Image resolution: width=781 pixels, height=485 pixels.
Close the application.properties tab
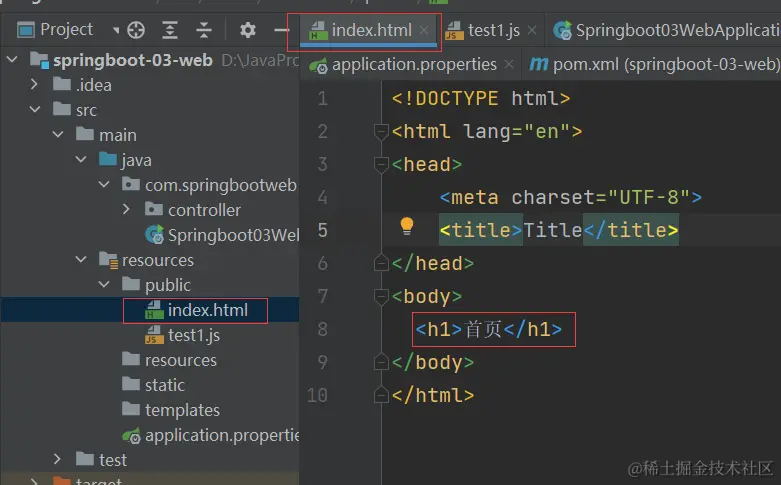coord(509,64)
